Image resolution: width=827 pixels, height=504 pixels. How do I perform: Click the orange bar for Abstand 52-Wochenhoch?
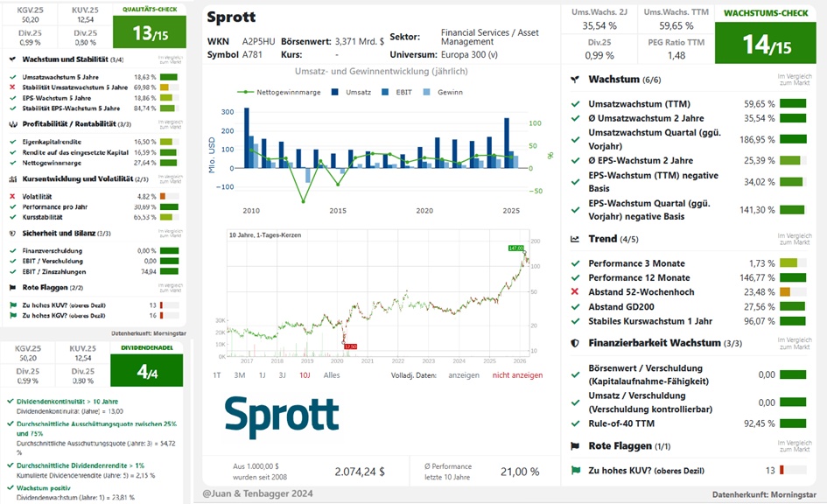785,292
